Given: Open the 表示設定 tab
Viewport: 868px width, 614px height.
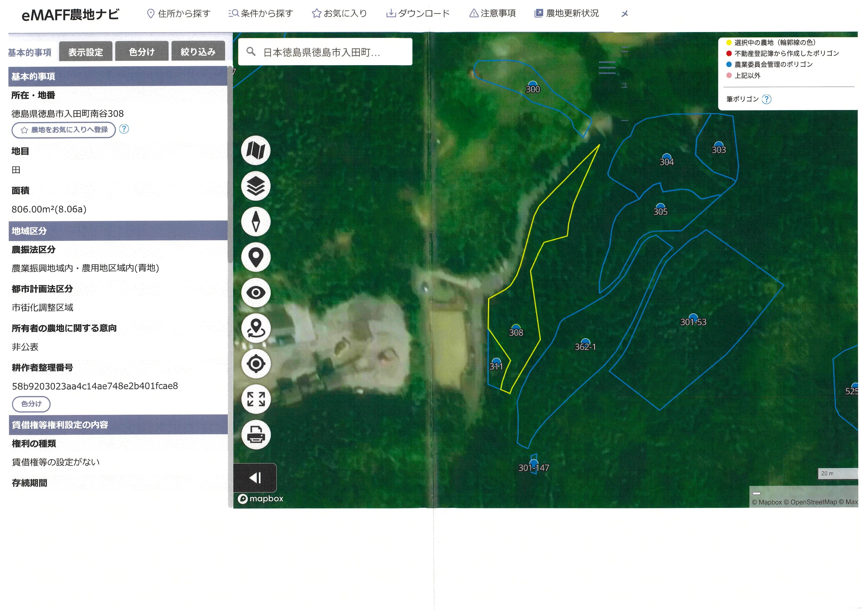Looking at the screenshot, I should (x=85, y=52).
